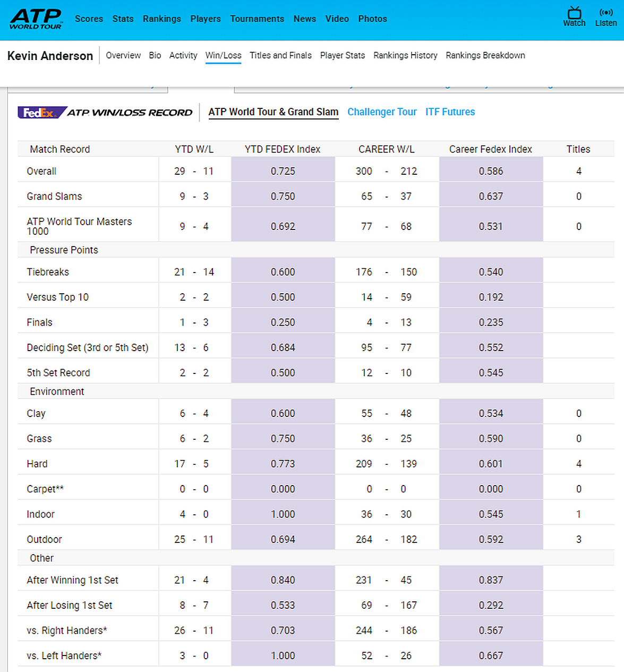The width and height of the screenshot is (624, 672).
Task: Click the Other section heading
Action: [41, 558]
